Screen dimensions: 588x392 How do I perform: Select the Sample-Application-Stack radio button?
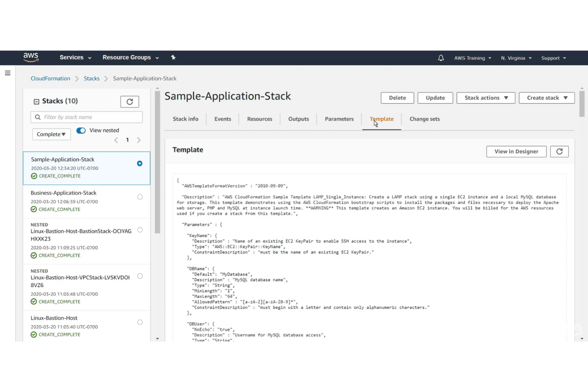[x=139, y=163]
